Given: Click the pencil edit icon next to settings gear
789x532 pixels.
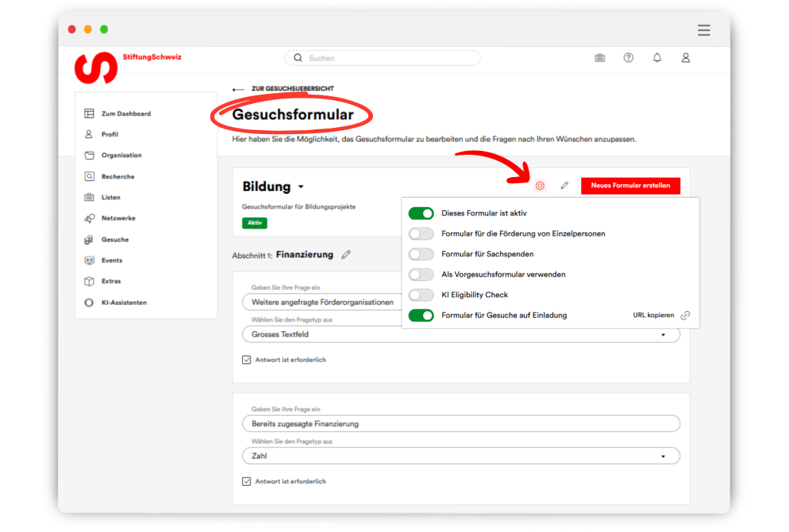Looking at the screenshot, I should point(564,186).
